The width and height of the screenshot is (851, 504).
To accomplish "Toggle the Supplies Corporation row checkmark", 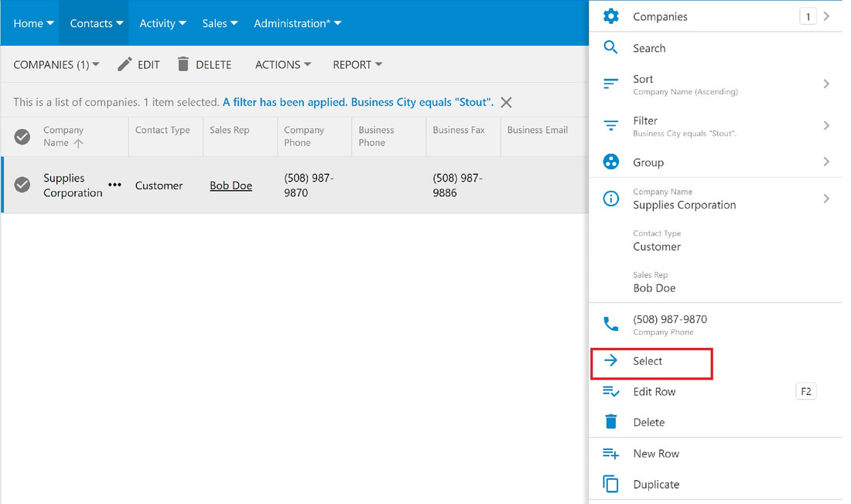I will tap(22, 185).
